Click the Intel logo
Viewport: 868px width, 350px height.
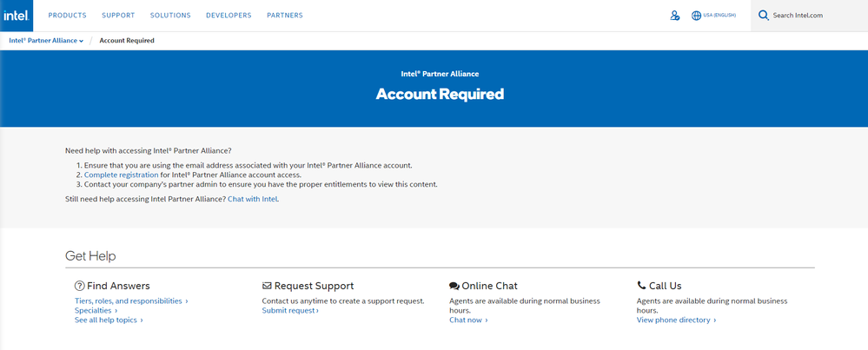click(16, 16)
